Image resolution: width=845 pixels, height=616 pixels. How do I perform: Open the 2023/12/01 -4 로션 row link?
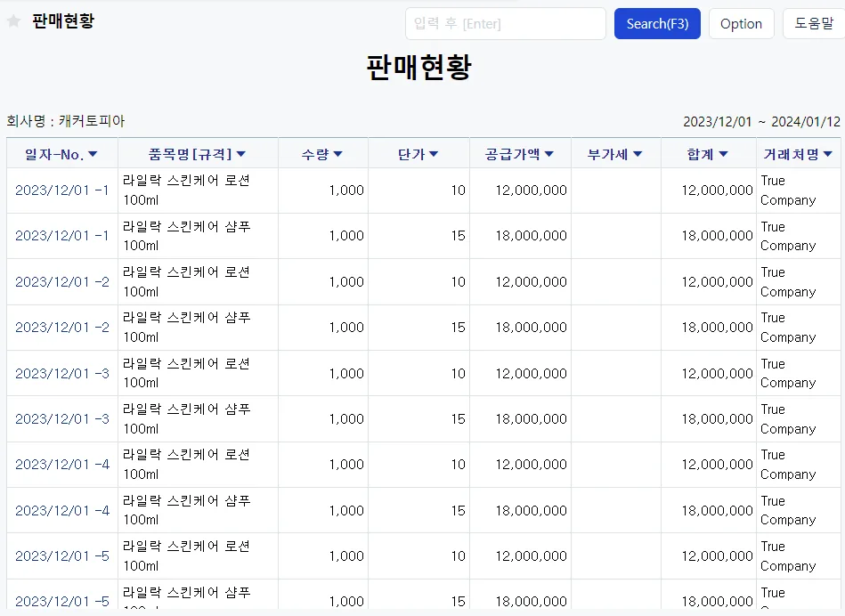(62, 465)
